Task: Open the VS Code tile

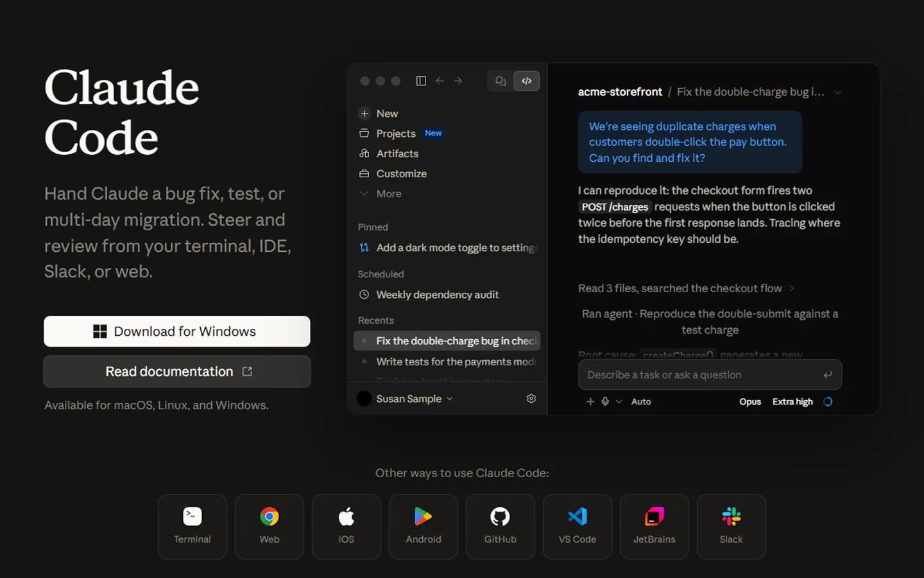Action: point(577,527)
